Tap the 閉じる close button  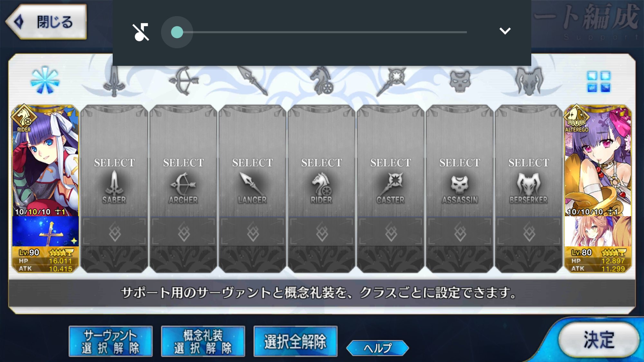tap(46, 22)
